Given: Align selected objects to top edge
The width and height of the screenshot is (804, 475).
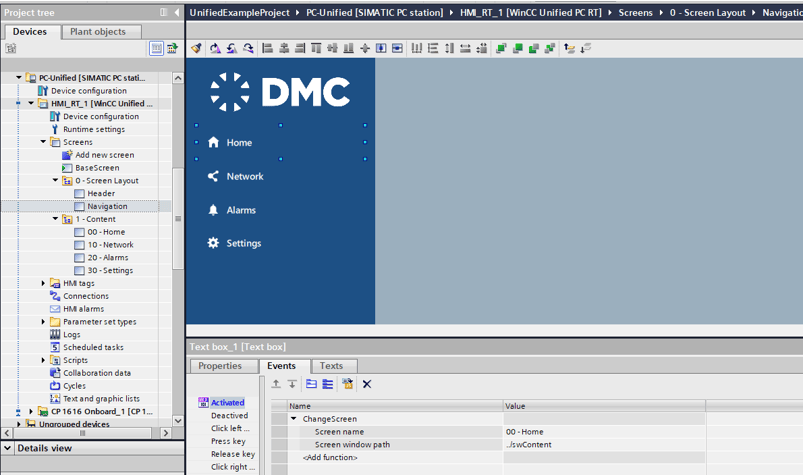Looking at the screenshot, I should (316, 48).
